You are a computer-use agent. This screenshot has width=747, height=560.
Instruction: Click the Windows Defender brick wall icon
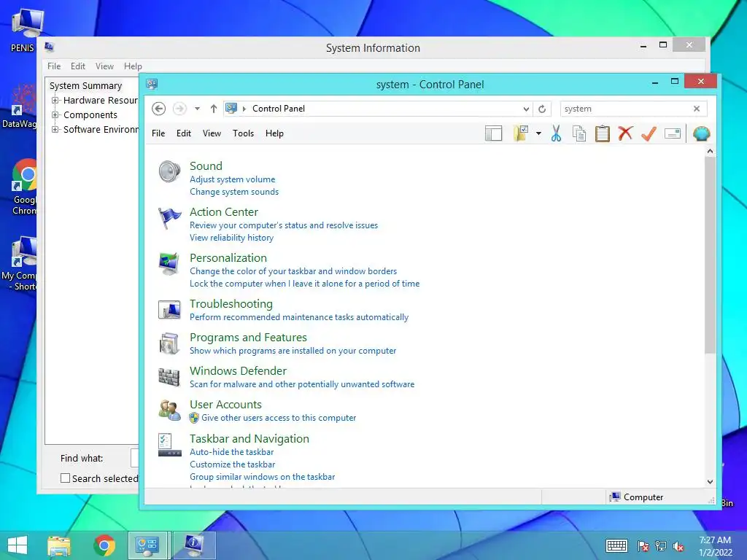point(169,377)
